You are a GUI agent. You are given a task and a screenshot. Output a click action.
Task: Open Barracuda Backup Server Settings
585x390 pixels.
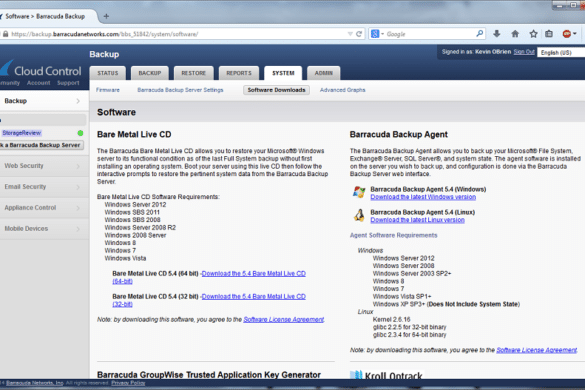180,90
